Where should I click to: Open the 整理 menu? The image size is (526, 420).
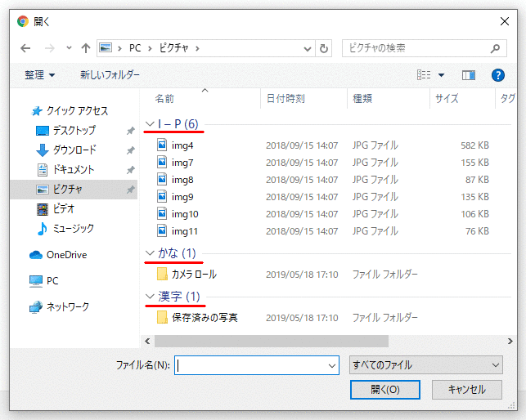point(40,75)
